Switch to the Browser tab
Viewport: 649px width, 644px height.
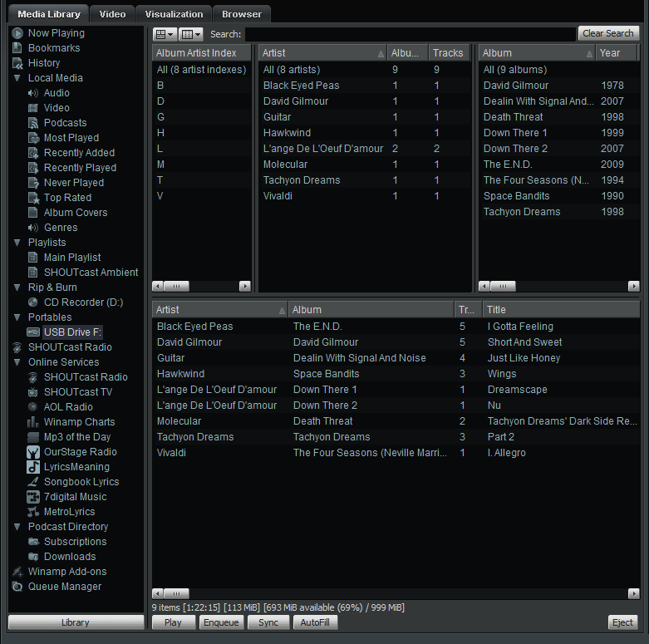(242, 14)
